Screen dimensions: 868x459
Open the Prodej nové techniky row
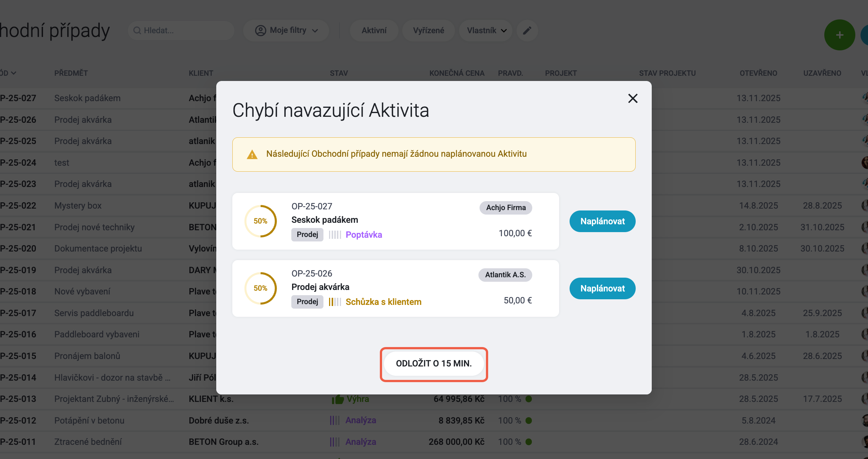[94, 227]
